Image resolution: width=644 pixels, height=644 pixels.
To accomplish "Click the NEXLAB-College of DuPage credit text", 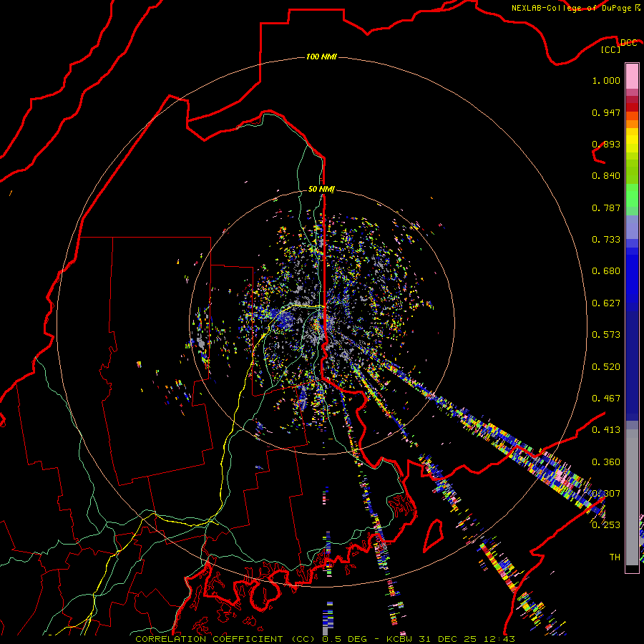I will [x=575, y=8].
